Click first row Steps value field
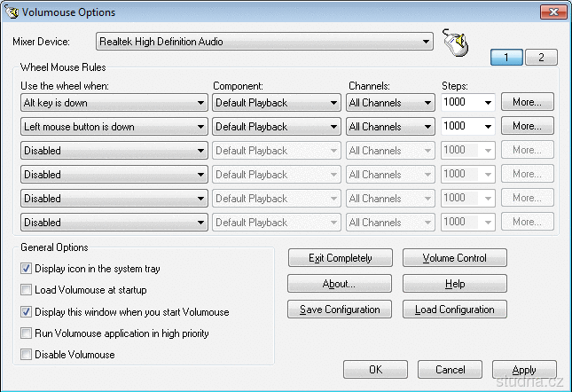This screenshot has height=392, width=572. click(461, 103)
